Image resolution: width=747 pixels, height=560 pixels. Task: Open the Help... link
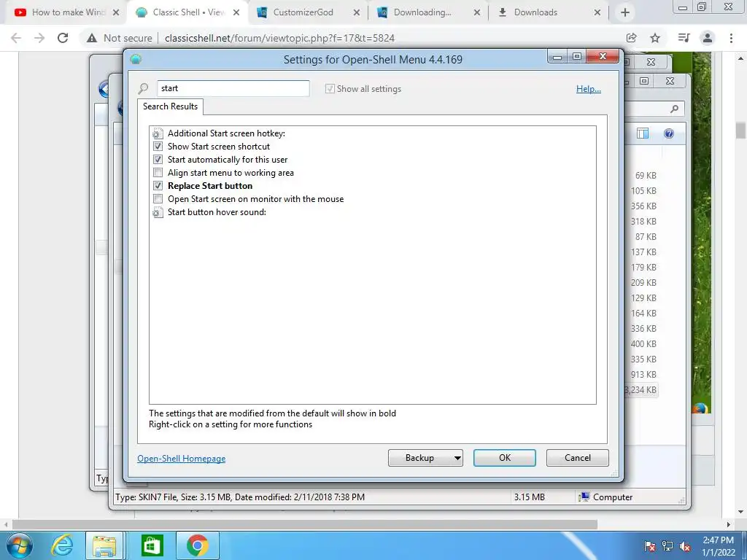point(589,89)
